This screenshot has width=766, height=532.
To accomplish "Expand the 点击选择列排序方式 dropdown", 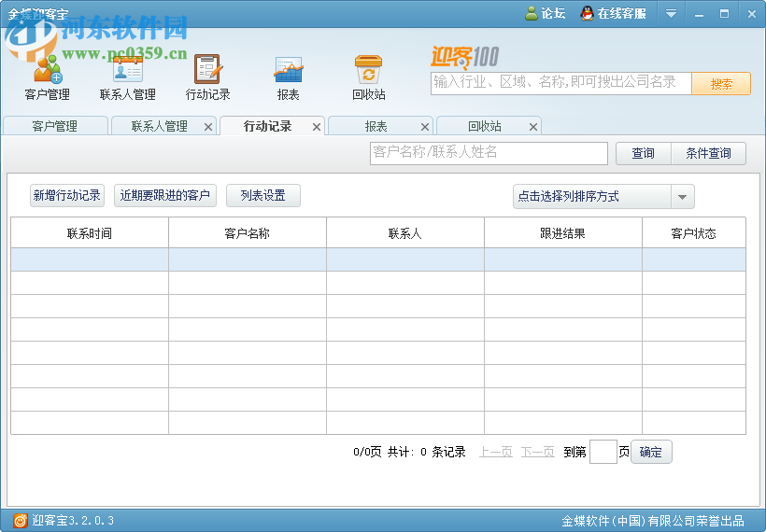I will (x=603, y=197).
